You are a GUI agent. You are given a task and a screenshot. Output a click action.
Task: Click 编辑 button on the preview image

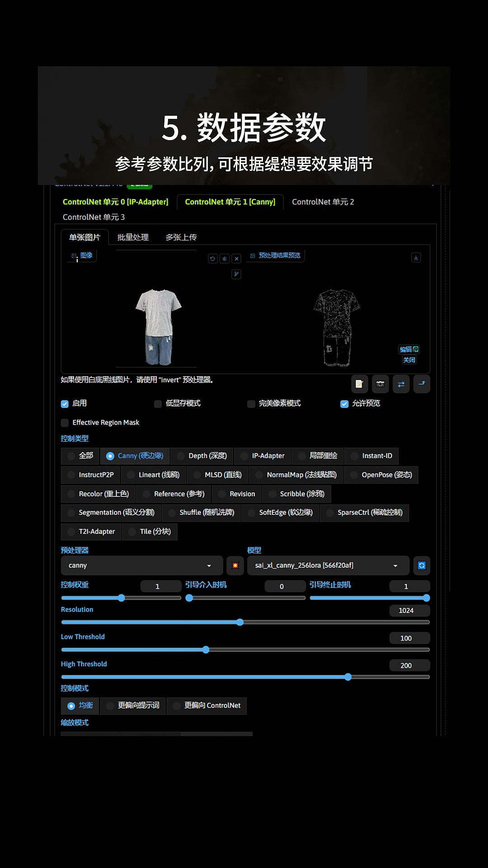pos(409,349)
